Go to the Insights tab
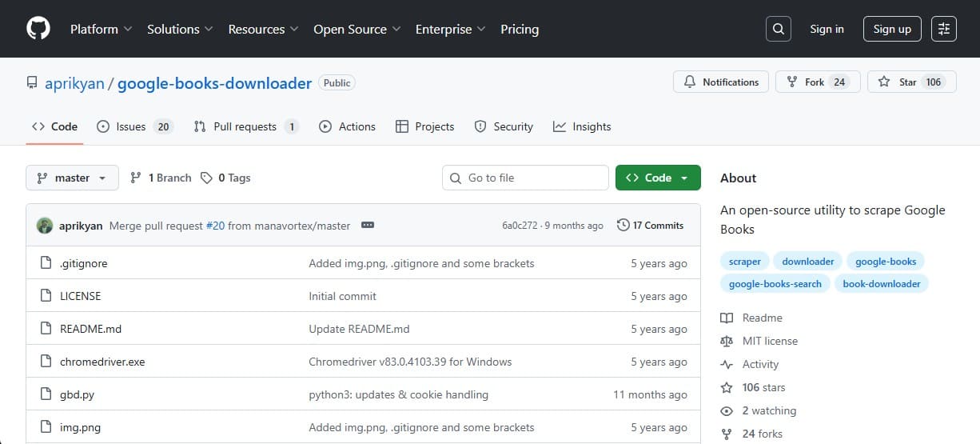 click(582, 126)
